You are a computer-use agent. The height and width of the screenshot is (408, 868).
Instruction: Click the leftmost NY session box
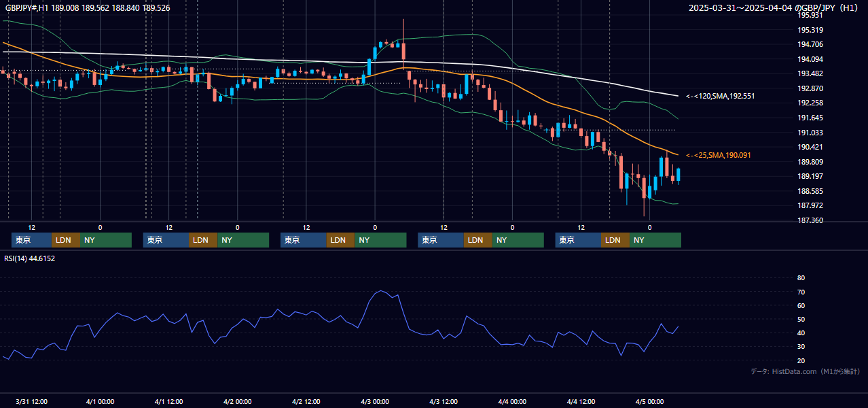pyautogui.click(x=106, y=240)
